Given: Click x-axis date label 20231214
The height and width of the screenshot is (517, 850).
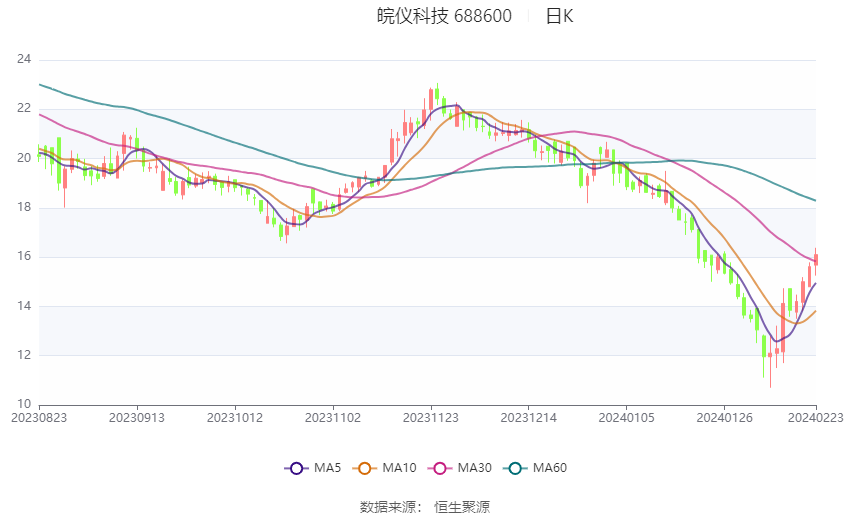Looking at the screenshot, I should (x=529, y=418).
